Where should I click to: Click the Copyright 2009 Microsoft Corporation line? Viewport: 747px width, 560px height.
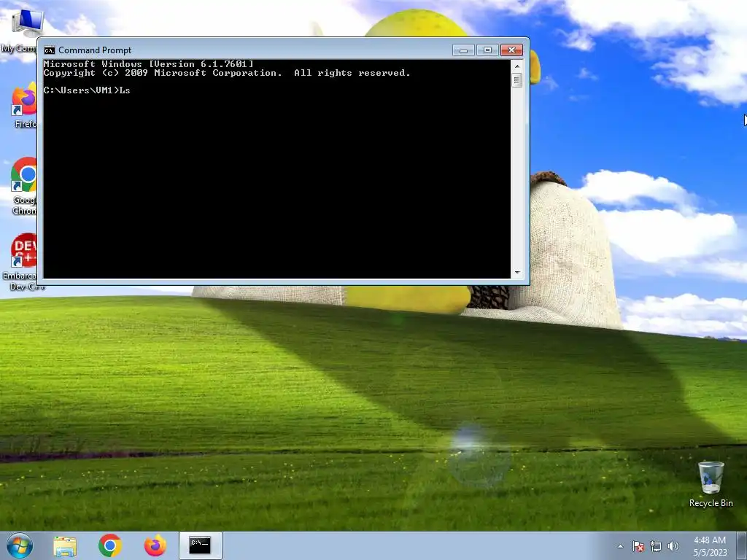tap(227, 73)
